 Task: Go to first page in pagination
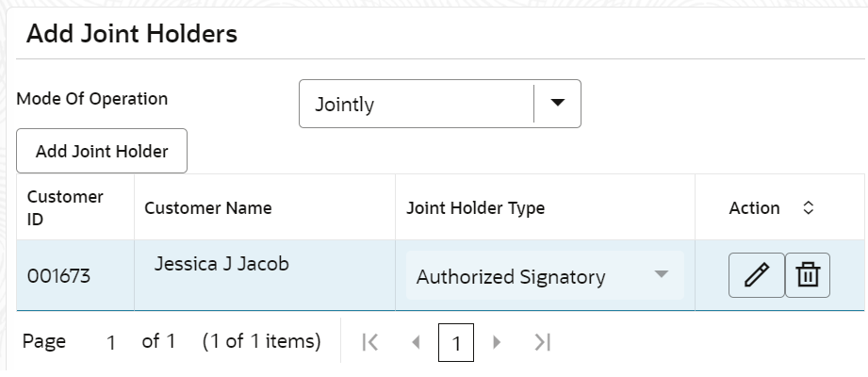[x=369, y=342]
